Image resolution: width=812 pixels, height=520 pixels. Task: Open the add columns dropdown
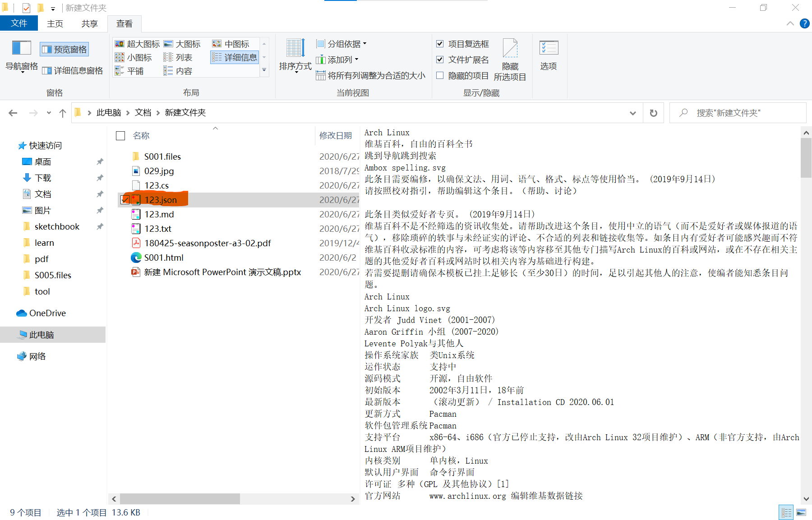point(337,60)
